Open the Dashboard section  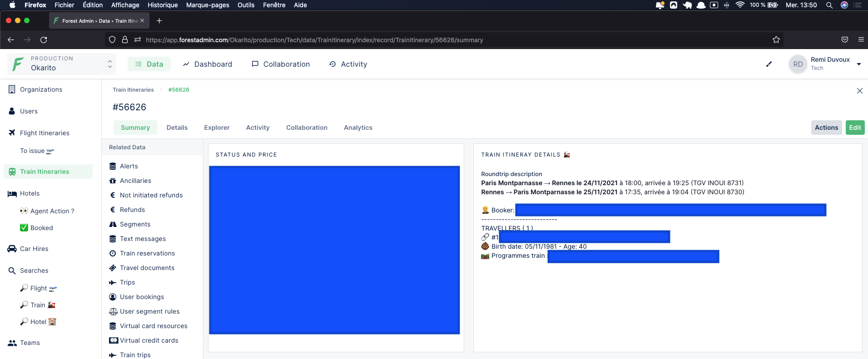tap(207, 64)
